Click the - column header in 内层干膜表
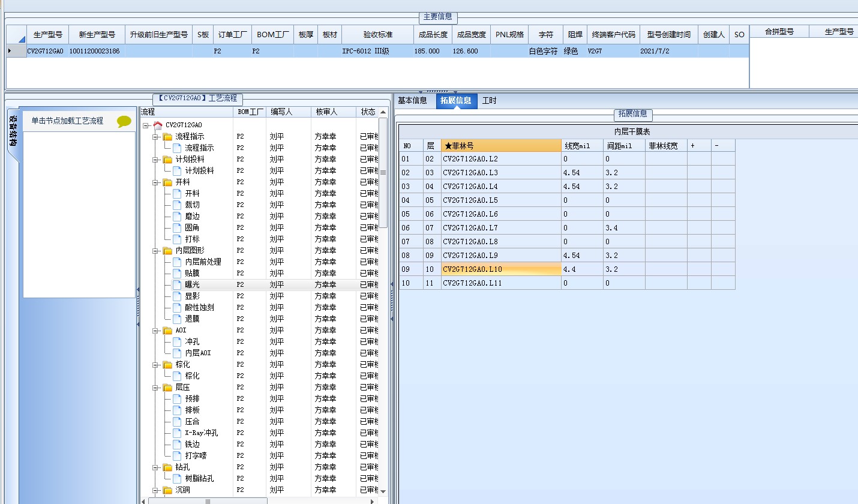The height and width of the screenshot is (504, 858). tap(723, 145)
